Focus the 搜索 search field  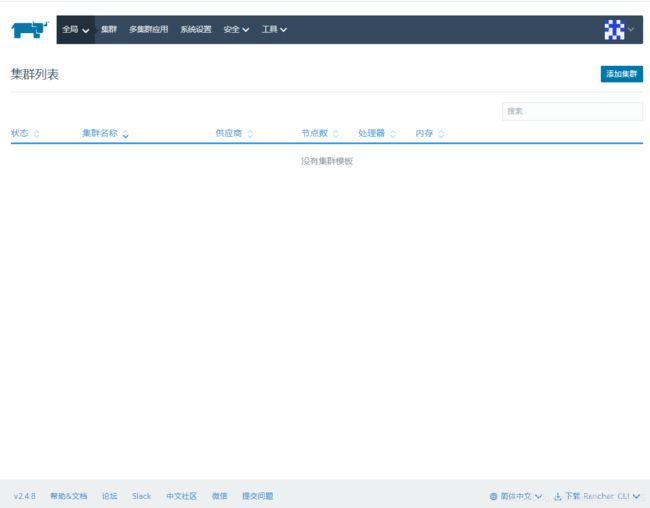[x=572, y=111]
